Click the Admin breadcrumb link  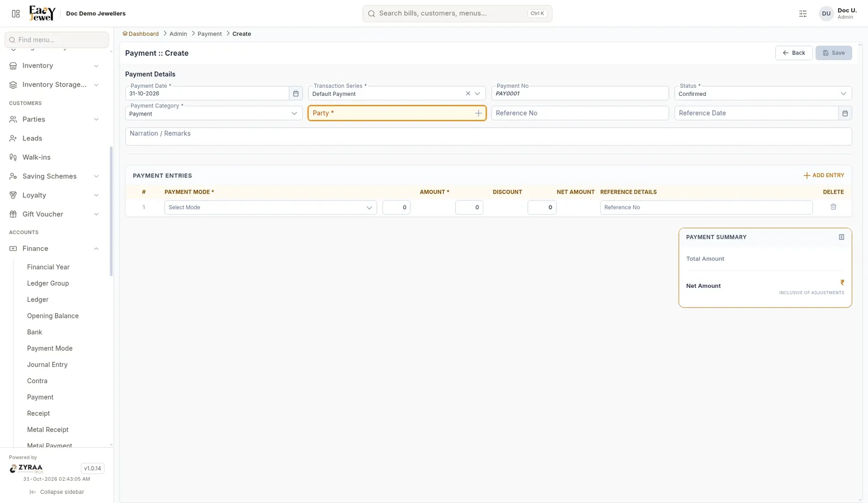click(x=178, y=34)
